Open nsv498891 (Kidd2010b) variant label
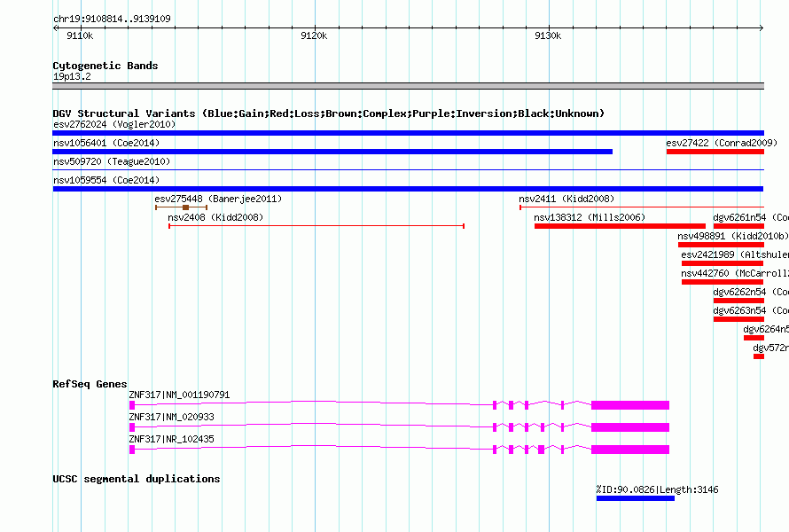Viewport: 789px width, 532px height. 732,236
